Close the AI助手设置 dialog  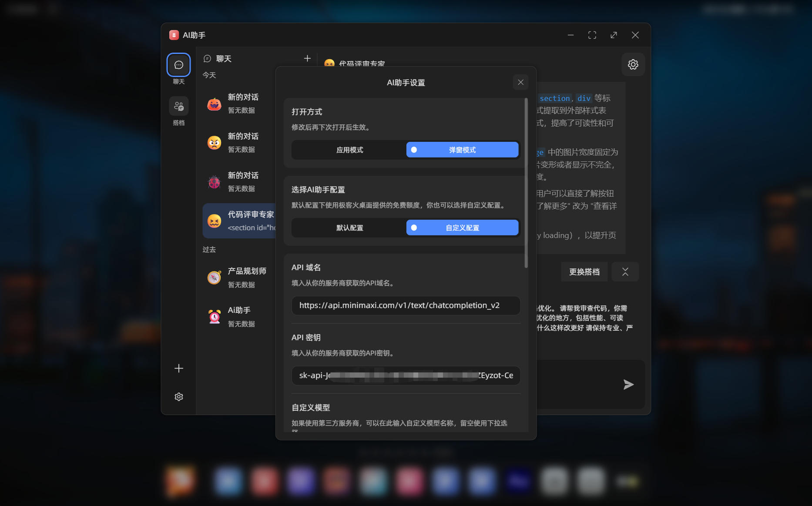click(520, 82)
